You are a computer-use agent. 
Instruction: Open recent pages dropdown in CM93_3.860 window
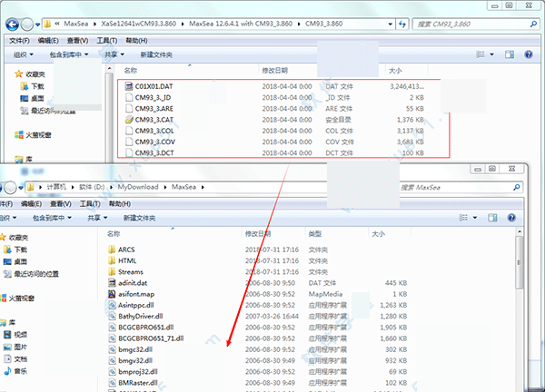point(37,24)
